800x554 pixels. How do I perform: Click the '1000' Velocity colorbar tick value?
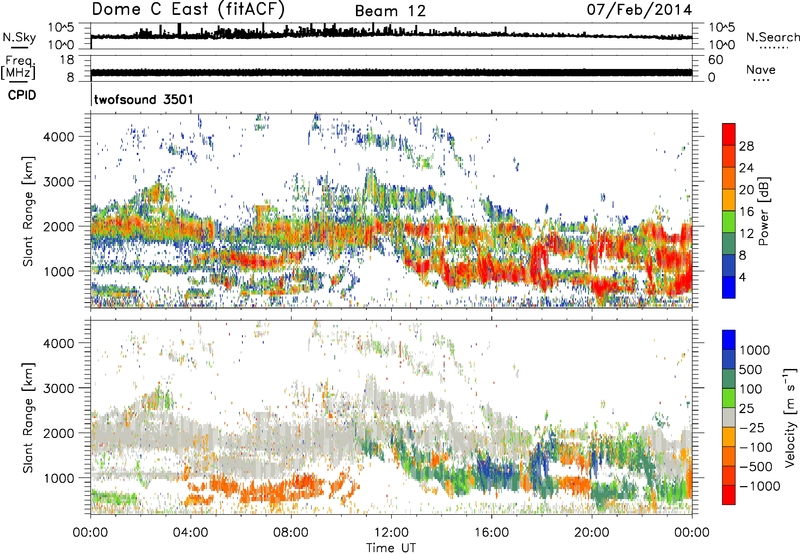click(755, 350)
